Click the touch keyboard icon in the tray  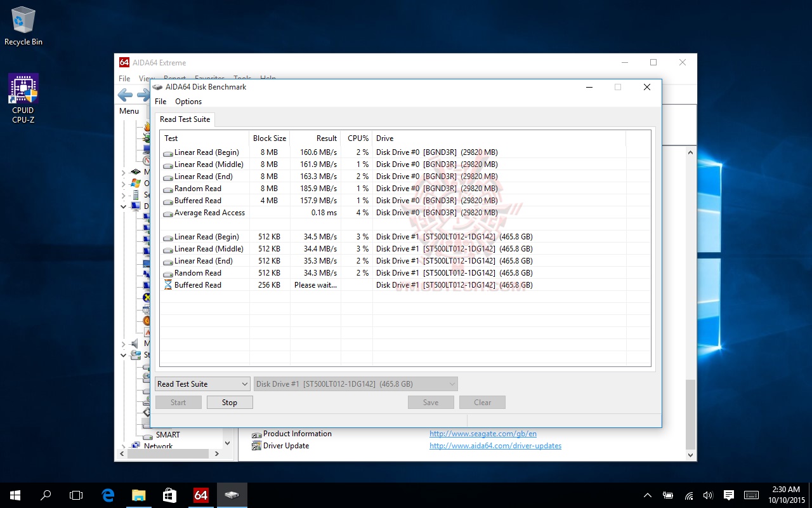[x=751, y=495]
